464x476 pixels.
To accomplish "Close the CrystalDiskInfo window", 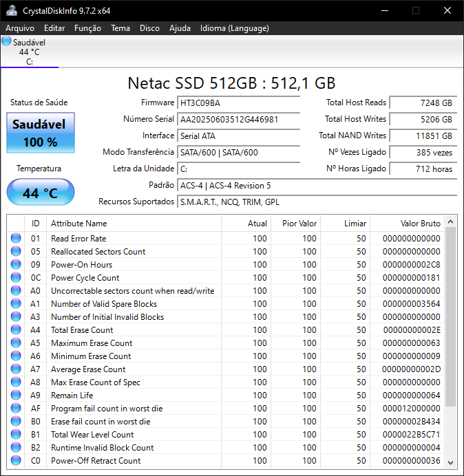I will click(447, 10).
